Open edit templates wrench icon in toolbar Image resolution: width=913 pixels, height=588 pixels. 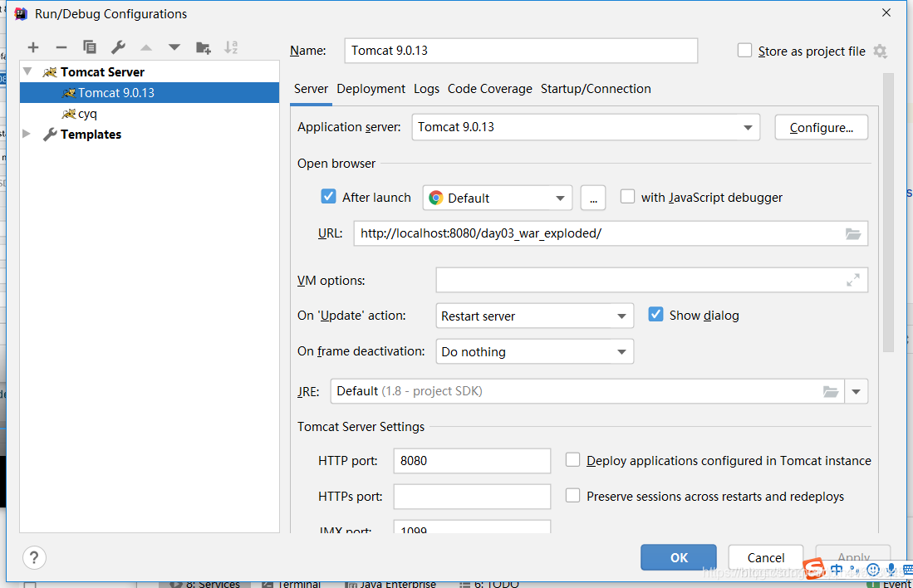(118, 47)
